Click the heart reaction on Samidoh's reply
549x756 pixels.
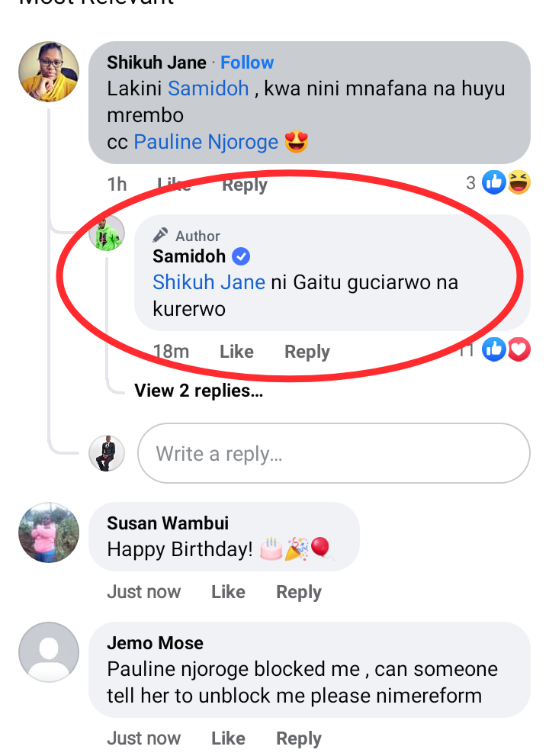coord(518,349)
